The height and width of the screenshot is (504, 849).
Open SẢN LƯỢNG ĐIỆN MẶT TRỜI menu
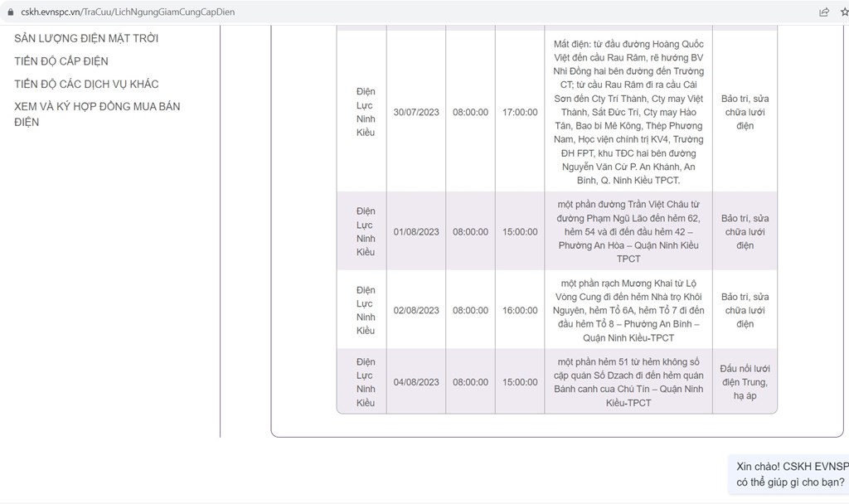click(x=86, y=38)
